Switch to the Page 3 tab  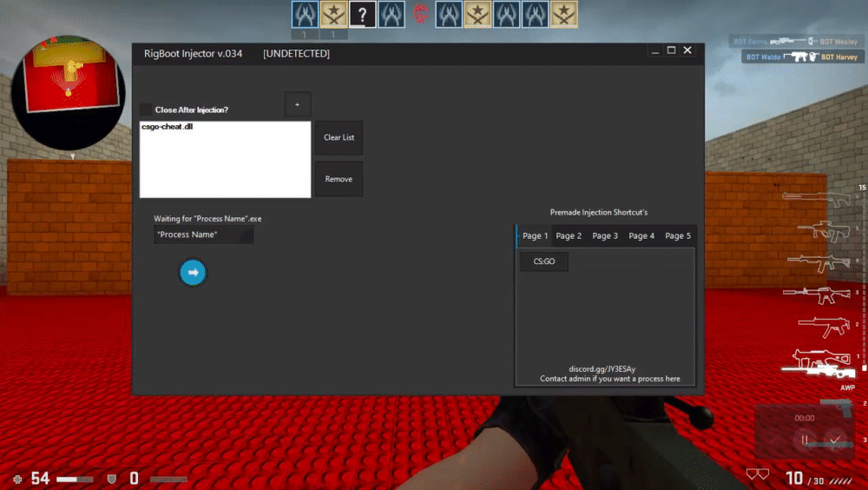click(x=605, y=235)
